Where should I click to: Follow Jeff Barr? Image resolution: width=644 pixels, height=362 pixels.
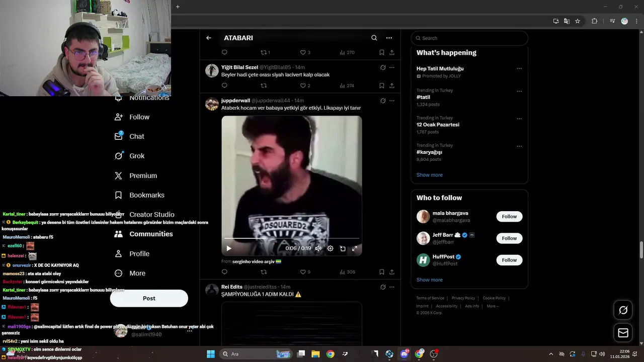pyautogui.click(x=509, y=238)
